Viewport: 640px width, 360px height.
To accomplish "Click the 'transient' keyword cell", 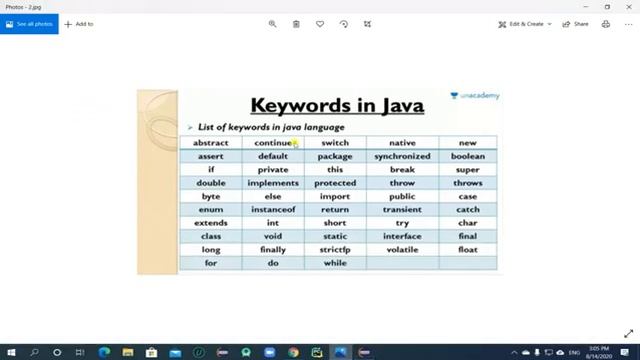I will [x=402, y=209].
